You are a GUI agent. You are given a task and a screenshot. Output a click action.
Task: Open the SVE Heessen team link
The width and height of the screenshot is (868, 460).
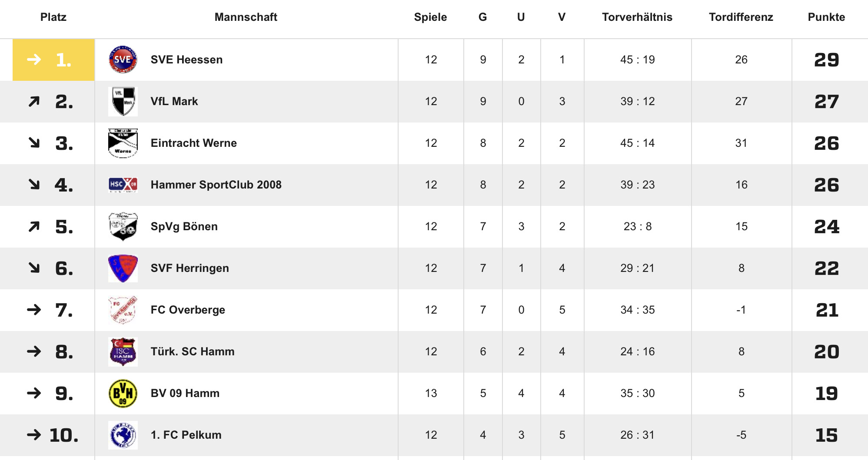[x=186, y=60]
